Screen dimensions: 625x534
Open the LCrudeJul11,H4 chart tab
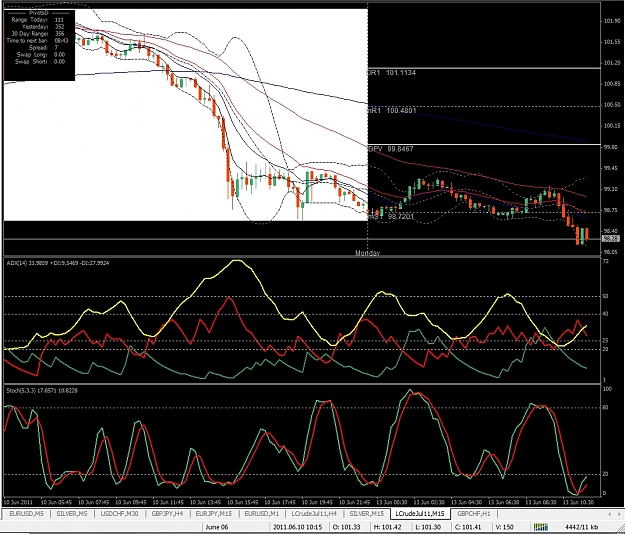314,514
